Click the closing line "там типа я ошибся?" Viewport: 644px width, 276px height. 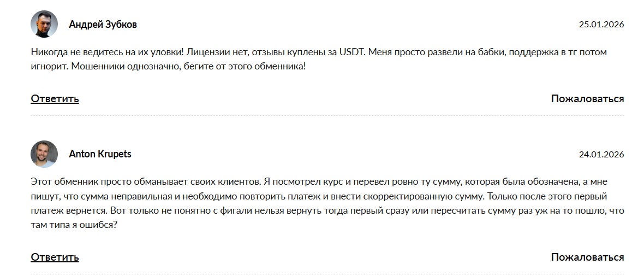tap(74, 225)
